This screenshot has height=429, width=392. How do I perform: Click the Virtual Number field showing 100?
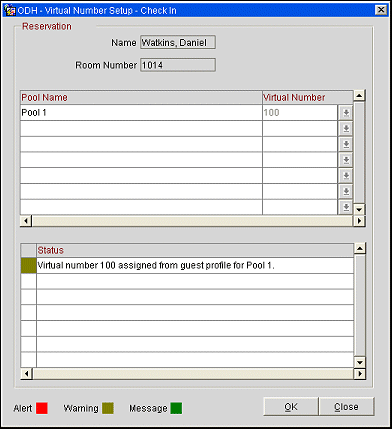coord(300,113)
